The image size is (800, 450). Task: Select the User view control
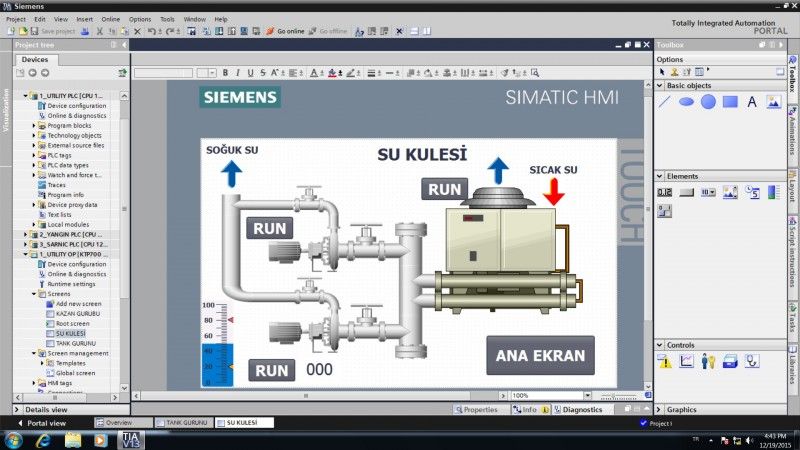point(708,361)
